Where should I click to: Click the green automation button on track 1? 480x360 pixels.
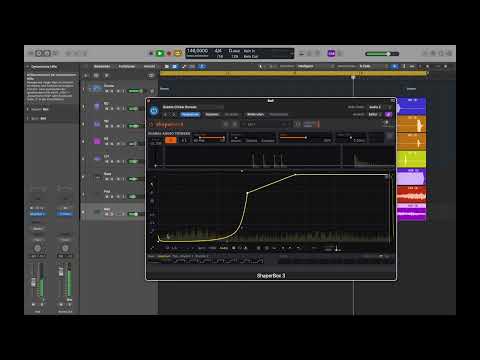point(135,91)
